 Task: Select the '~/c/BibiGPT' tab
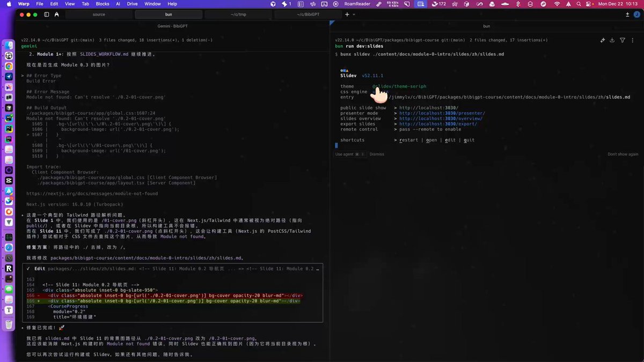pyautogui.click(x=308, y=14)
